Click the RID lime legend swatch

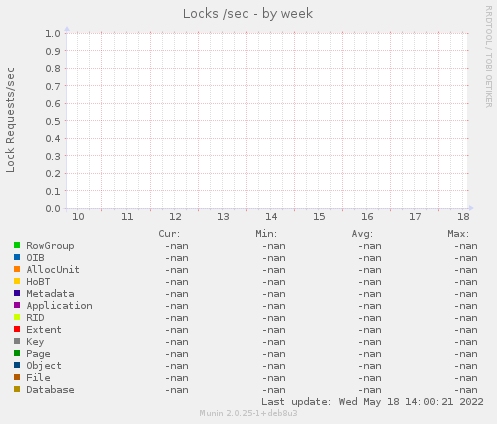coord(17,317)
